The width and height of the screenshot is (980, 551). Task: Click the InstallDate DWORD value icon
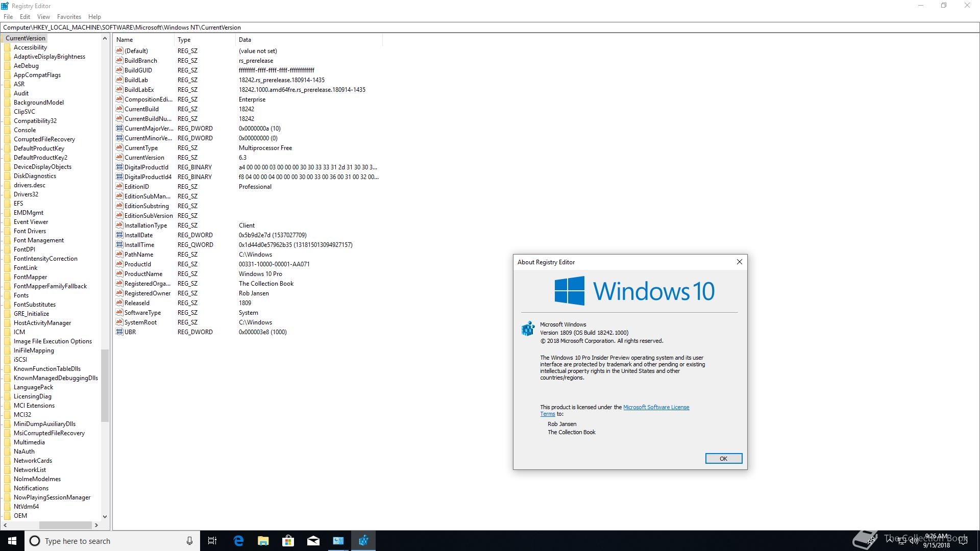pyautogui.click(x=119, y=235)
